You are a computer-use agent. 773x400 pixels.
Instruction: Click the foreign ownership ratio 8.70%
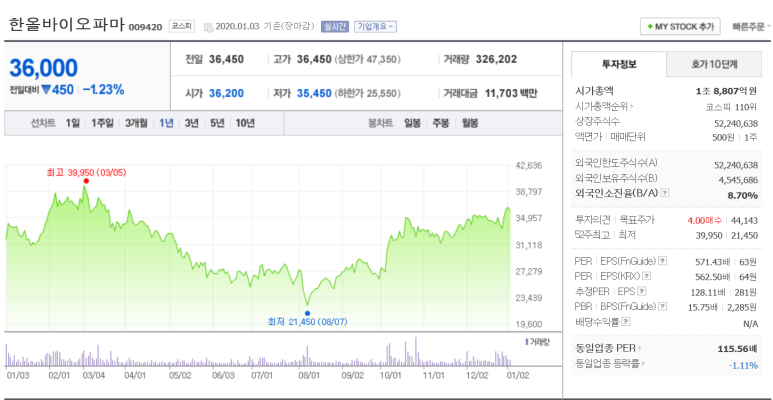point(742,195)
